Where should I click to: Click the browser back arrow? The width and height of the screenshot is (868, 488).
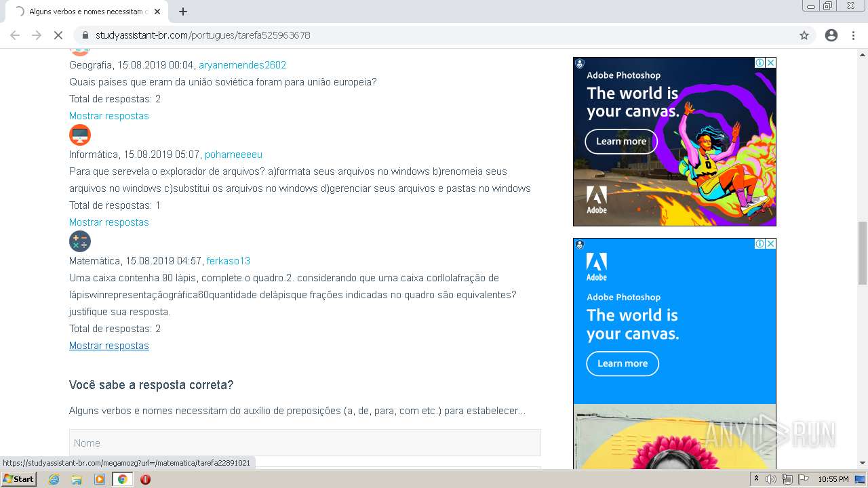point(15,35)
